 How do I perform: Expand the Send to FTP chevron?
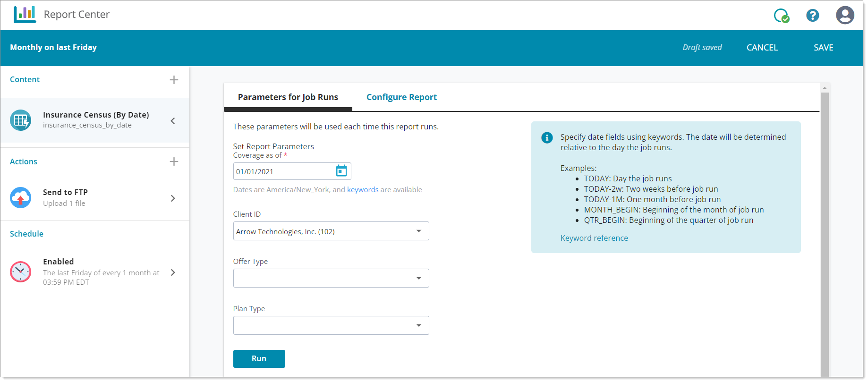173,198
